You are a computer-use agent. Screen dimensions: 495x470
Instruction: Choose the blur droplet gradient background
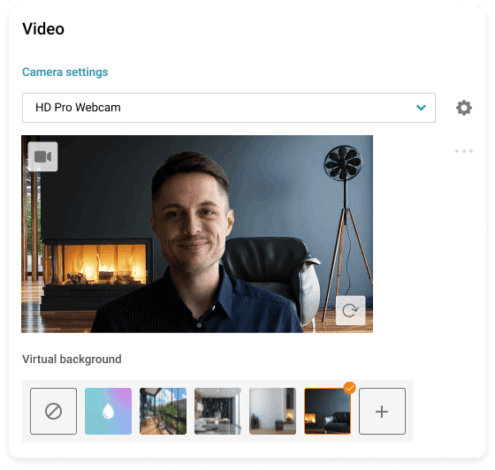(108, 411)
